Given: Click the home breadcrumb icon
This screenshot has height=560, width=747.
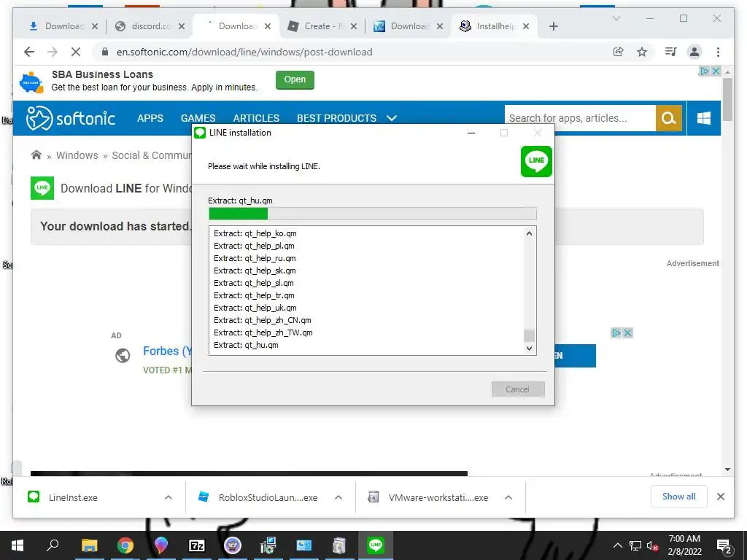Looking at the screenshot, I should tap(36, 155).
